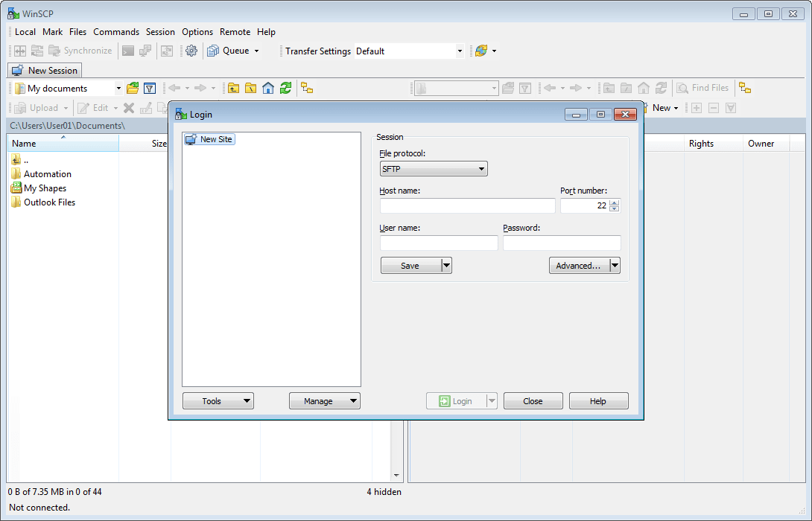This screenshot has height=521, width=812.
Task: Open the console terminal icon
Action: pos(128,51)
